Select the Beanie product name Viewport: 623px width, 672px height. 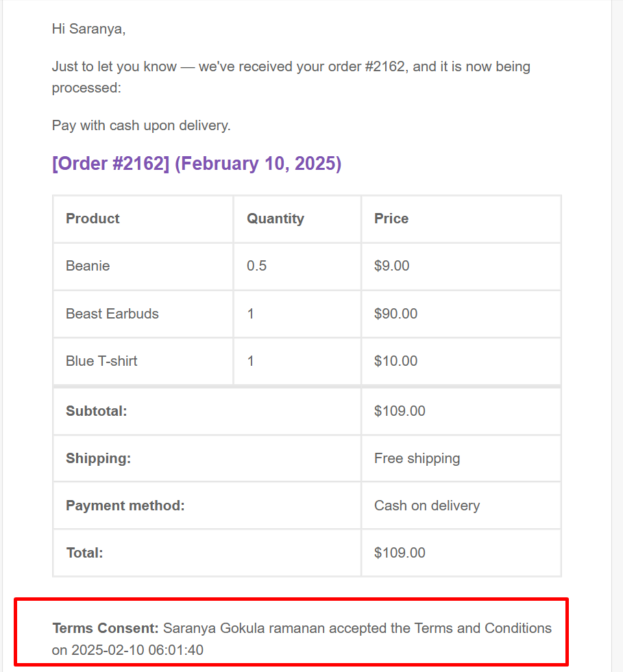point(88,266)
